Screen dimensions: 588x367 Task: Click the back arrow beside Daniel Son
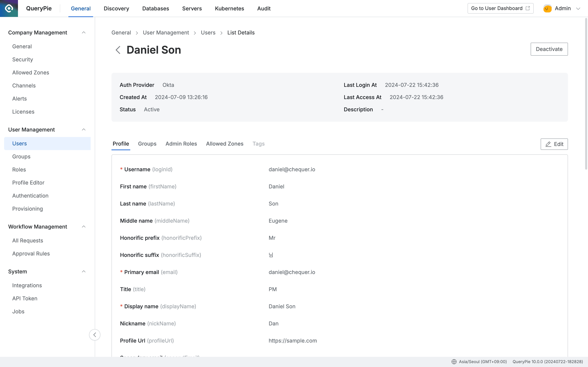118,50
